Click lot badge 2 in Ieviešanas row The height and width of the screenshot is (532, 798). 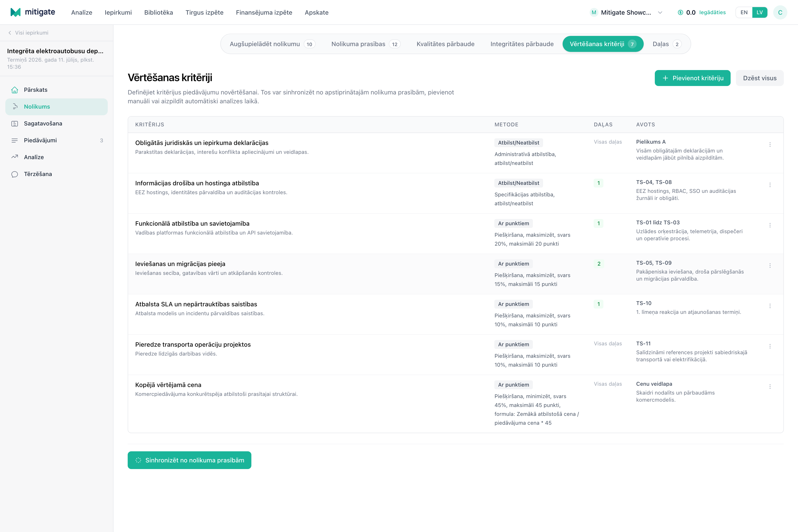[599, 264]
